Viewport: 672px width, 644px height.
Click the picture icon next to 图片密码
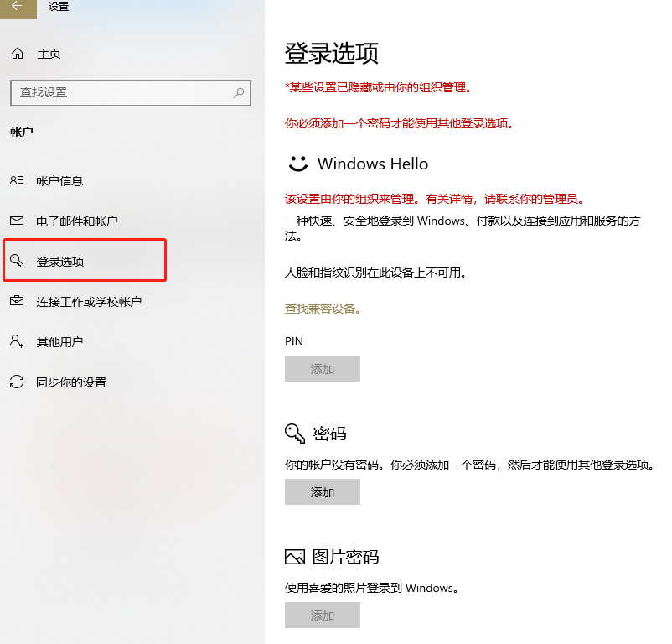(295, 557)
